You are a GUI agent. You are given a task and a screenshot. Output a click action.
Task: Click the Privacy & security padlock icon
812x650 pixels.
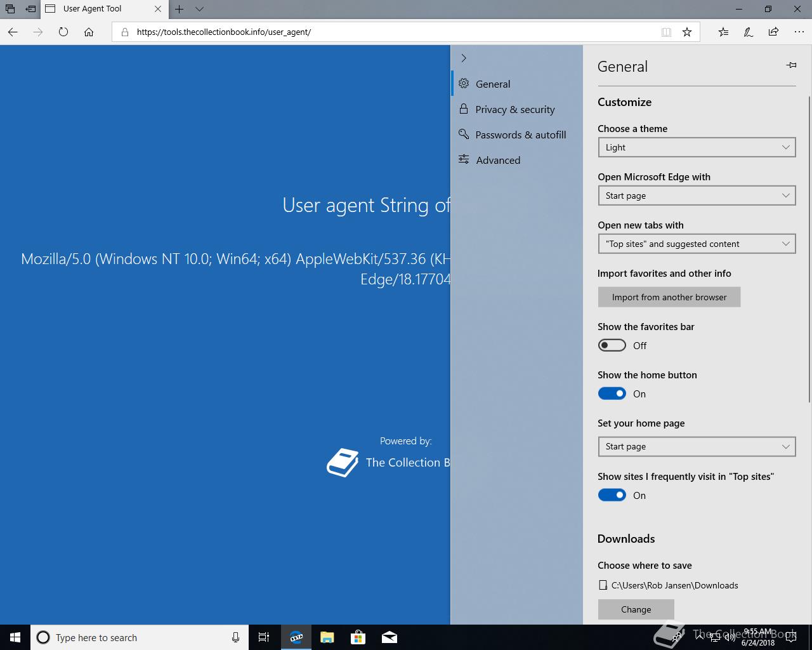coord(464,109)
